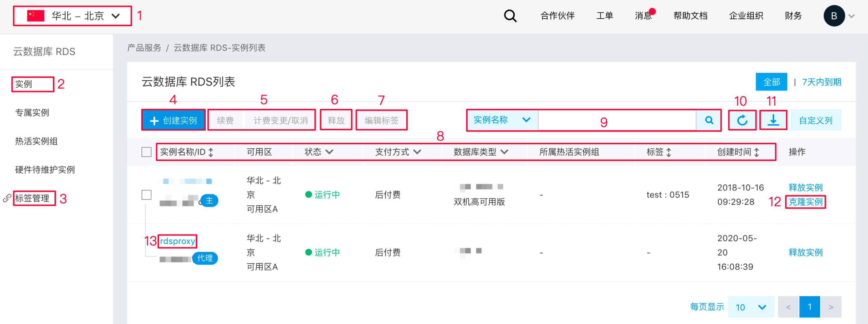Screen dimensions: 868x324
Task: Go to page 1
Action: 810,307
